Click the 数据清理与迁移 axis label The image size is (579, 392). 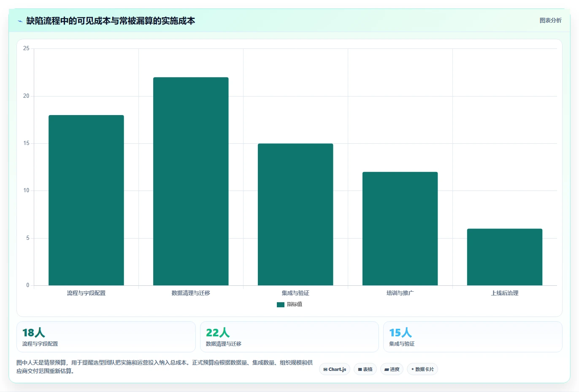coord(191,293)
